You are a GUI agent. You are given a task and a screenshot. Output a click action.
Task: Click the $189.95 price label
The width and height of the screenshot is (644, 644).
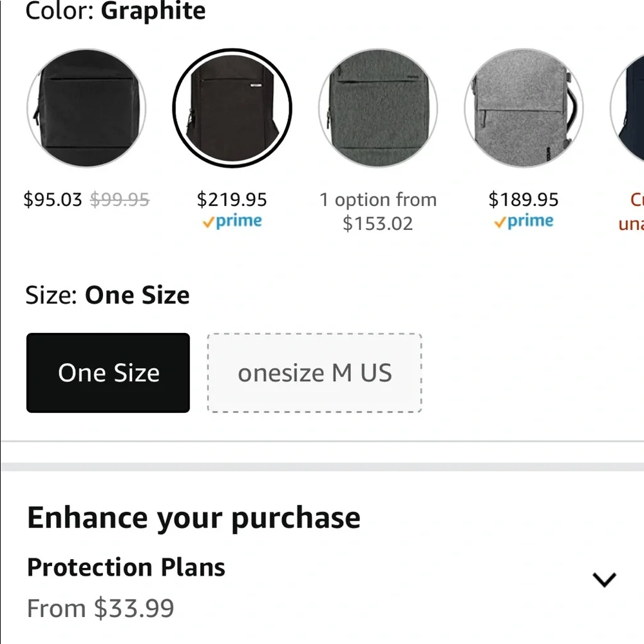tap(524, 200)
